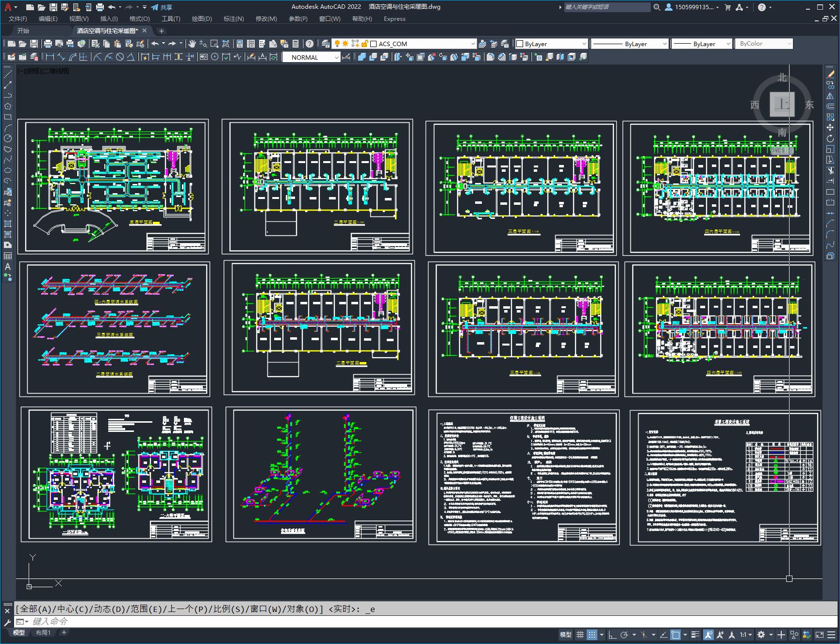This screenshot has width=840, height=644.
Task: Open the Express menu
Action: 395,19
